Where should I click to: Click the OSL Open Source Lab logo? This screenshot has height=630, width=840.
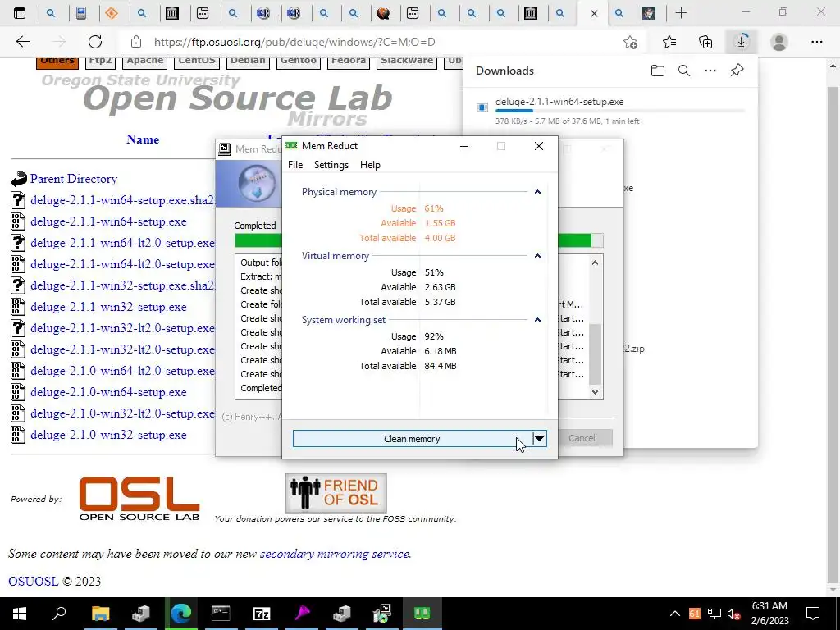click(x=139, y=499)
